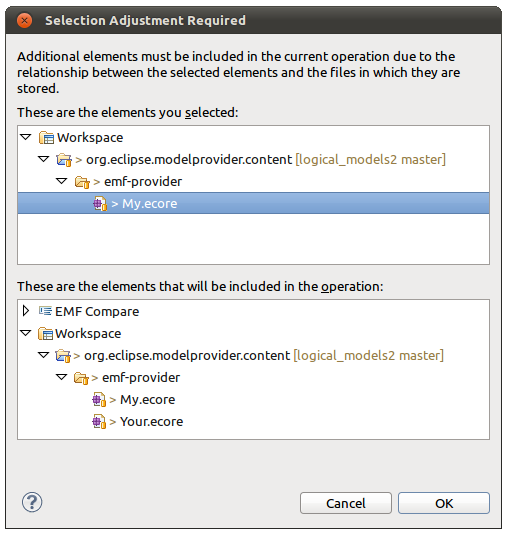The height and width of the screenshot is (536, 508).
Task: Collapse Workspace node in upper tree
Action: 26,137
